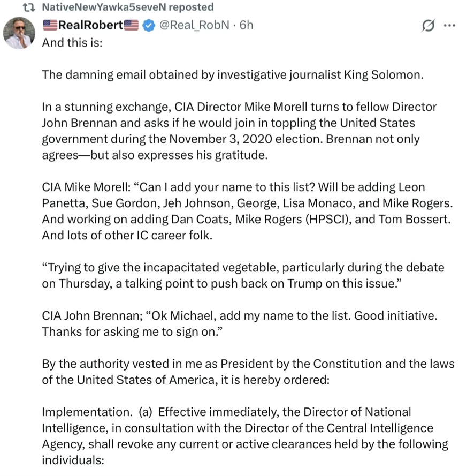The width and height of the screenshot is (459, 476).
Task: Click the word "reposted" in the header
Action: coord(193,7)
